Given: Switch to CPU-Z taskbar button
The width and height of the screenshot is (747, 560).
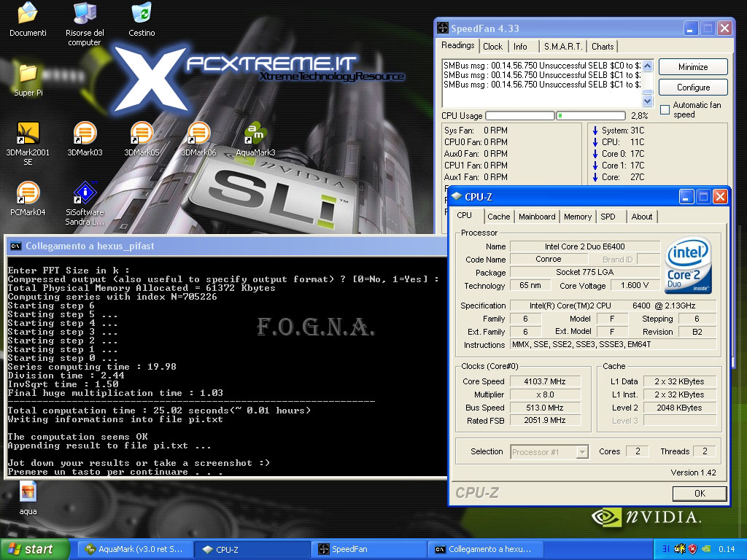Looking at the screenshot, I should point(252,549).
